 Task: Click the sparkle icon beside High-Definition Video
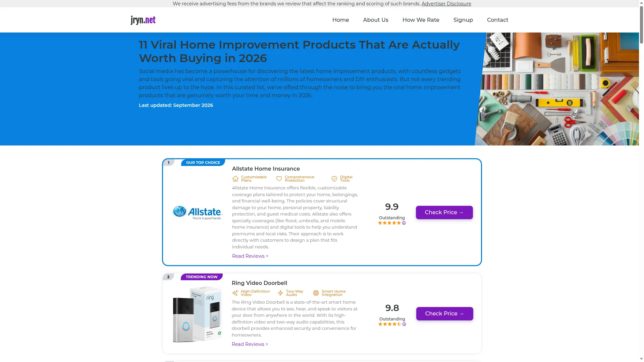pos(235,293)
